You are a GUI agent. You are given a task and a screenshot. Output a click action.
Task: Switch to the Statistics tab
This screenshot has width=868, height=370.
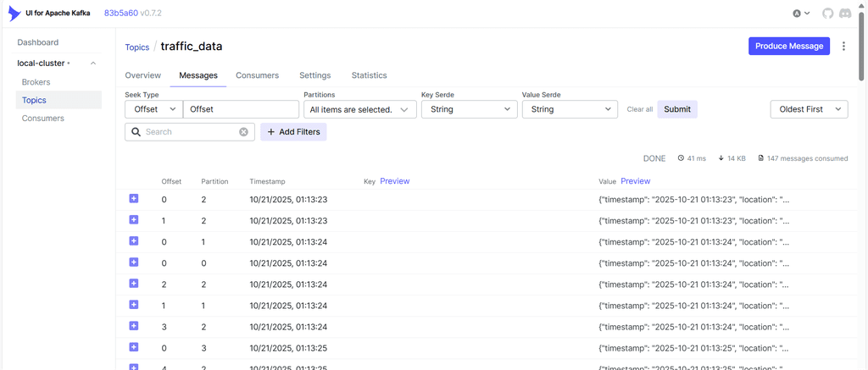(369, 75)
